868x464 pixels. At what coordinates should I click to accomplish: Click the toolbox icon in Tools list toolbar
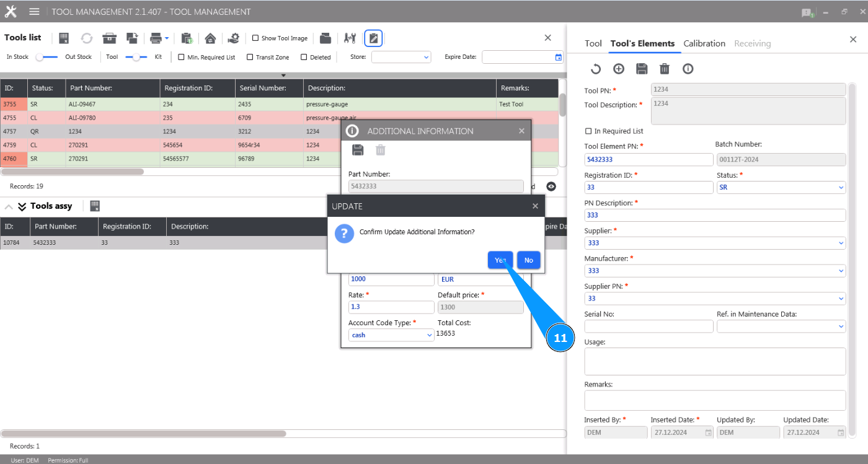[x=110, y=38]
